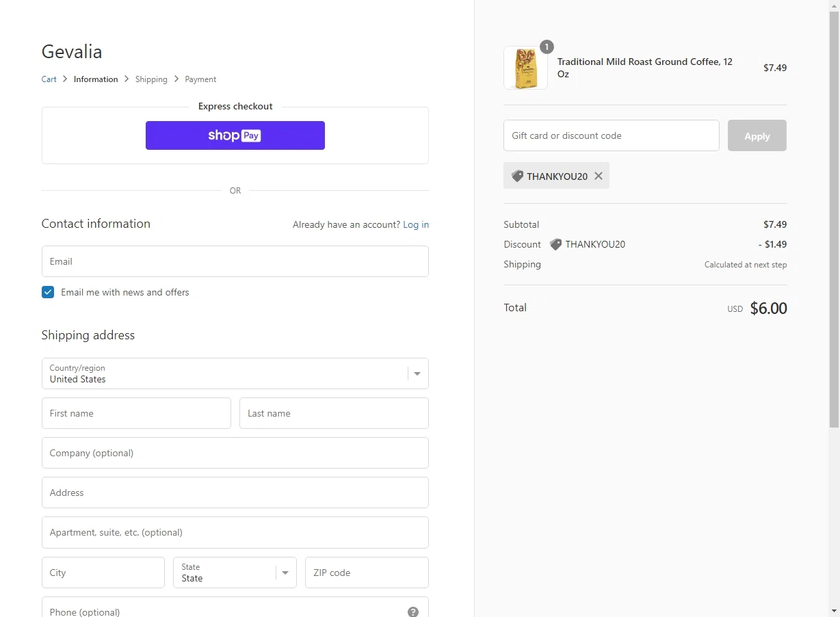The height and width of the screenshot is (617, 840).
Task: Go back to Cart breadcrumb
Action: 49,79
